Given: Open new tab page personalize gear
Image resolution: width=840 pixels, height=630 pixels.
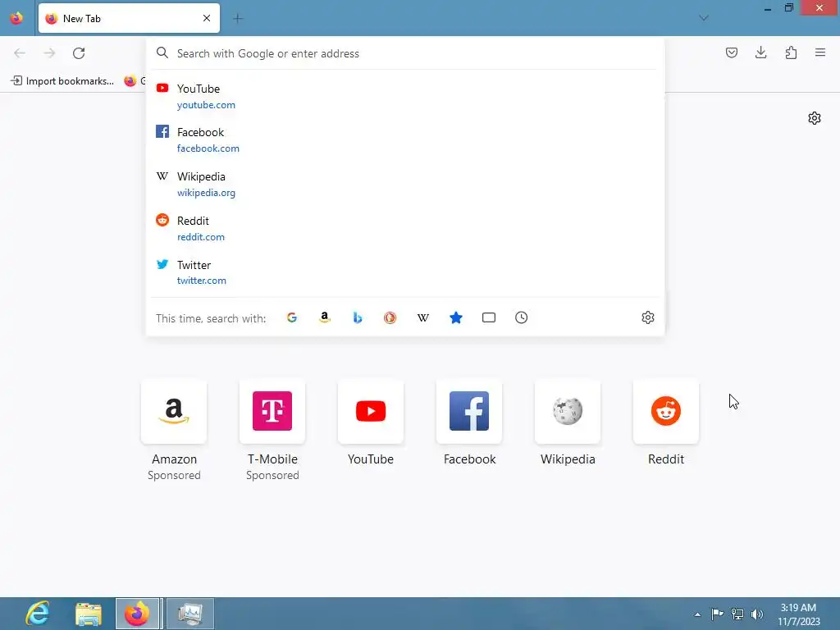Looking at the screenshot, I should 815,118.
